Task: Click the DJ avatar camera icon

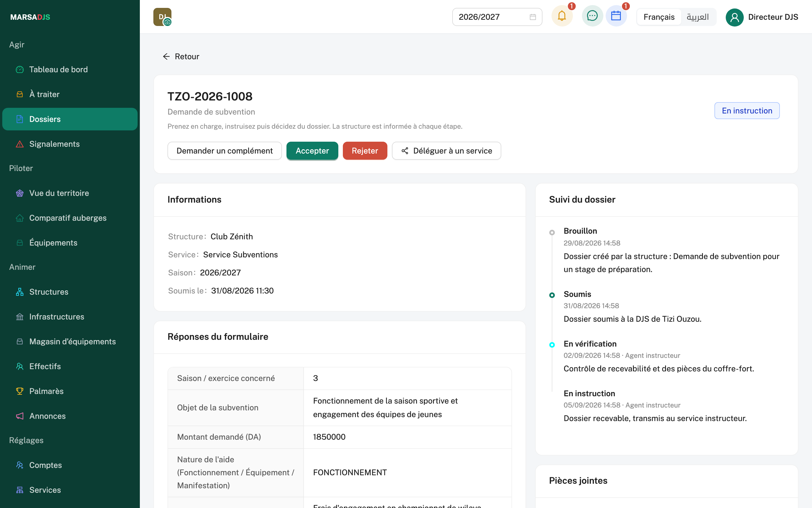Action: (x=167, y=22)
